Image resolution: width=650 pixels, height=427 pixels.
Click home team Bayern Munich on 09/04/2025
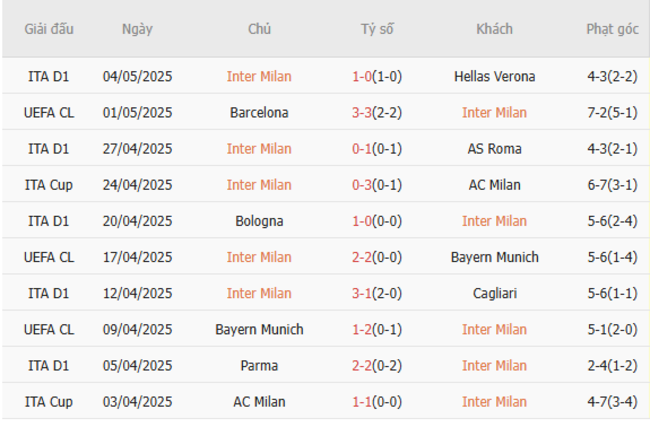click(259, 329)
